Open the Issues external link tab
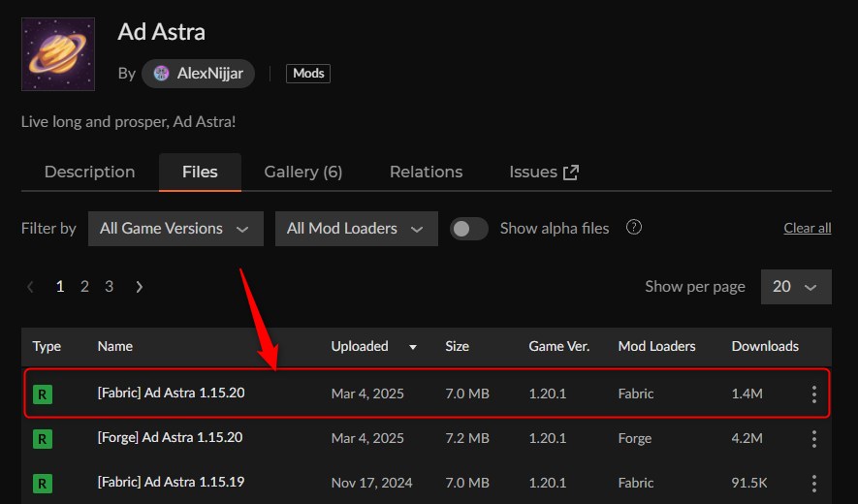The height and width of the screenshot is (504, 858). (x=544, y=172)
